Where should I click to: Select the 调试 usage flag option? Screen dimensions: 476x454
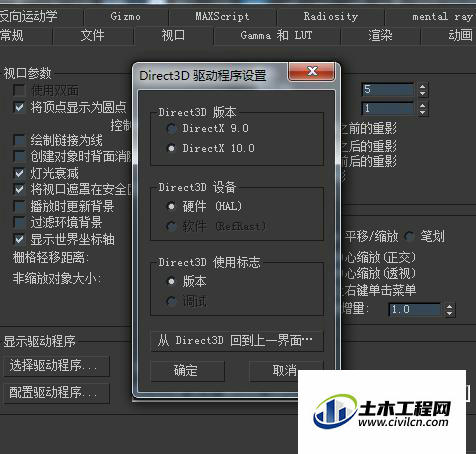click(171, 302)
